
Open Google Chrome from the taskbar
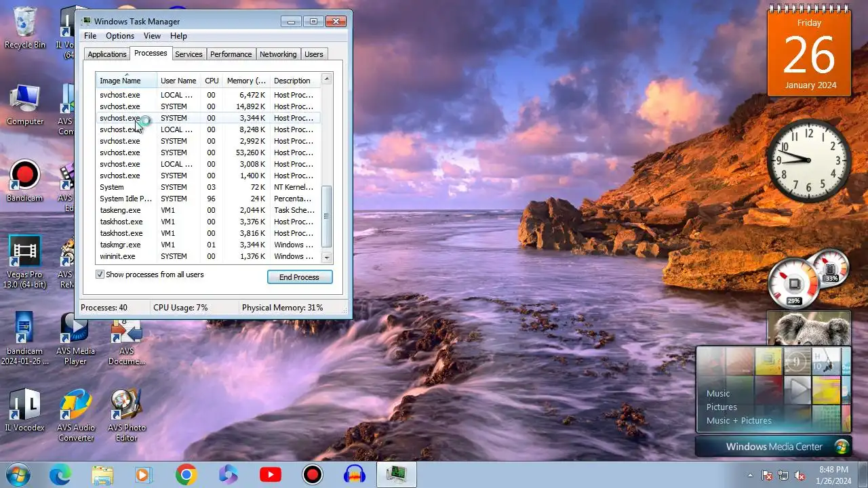(186, 474)
